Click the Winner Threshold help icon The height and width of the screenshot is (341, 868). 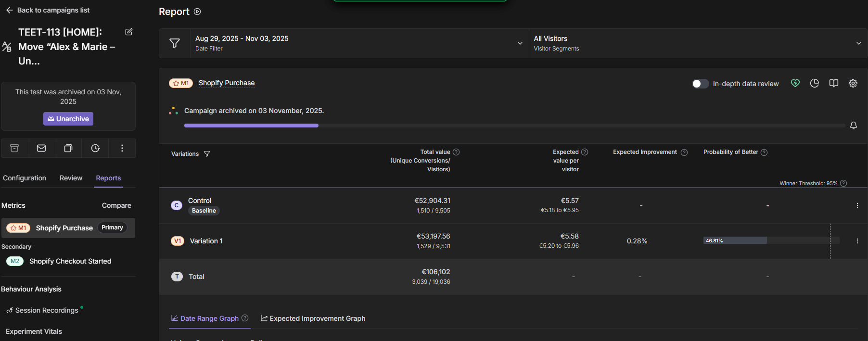[843, 183]
